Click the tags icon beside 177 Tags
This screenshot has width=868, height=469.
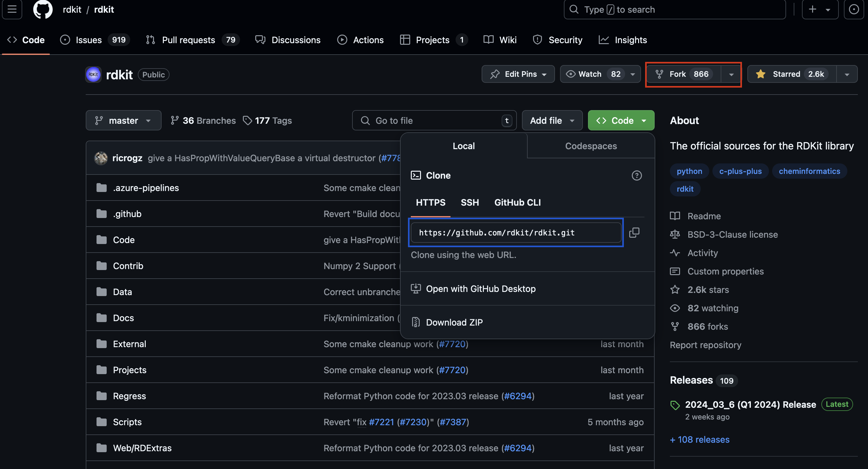click(247, 121)
